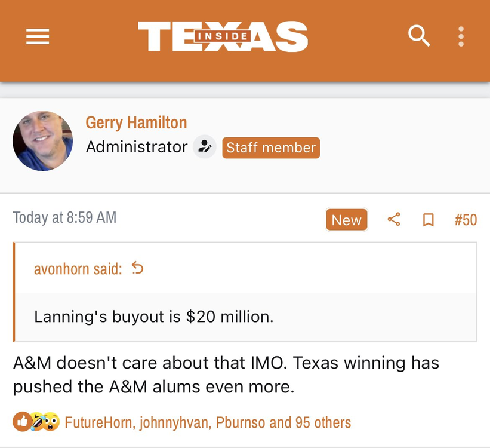Open FutureHorn's profile from reactions list

click(x=99, y=422)
